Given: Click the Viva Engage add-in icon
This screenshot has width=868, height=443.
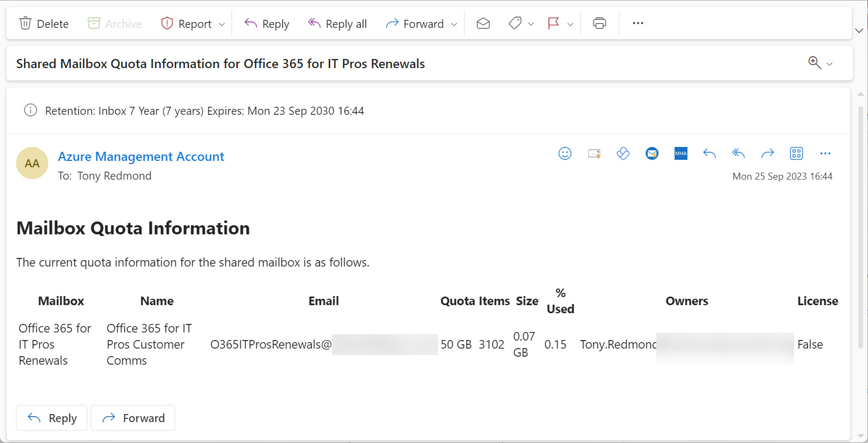Looking at the screenshot, I should [x=623, y=153].
